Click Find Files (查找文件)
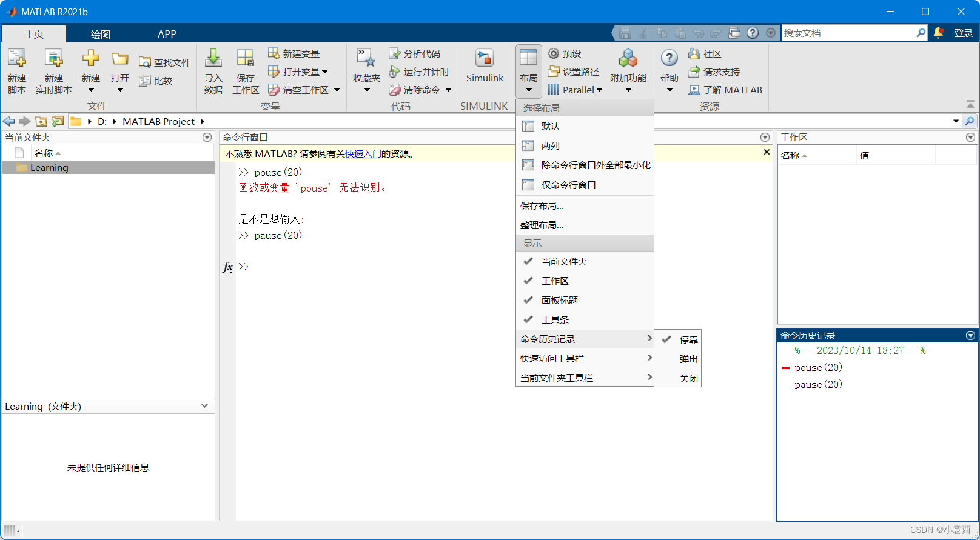The width and height of the screenshot is (980, 540). click(x=164, y=62)
